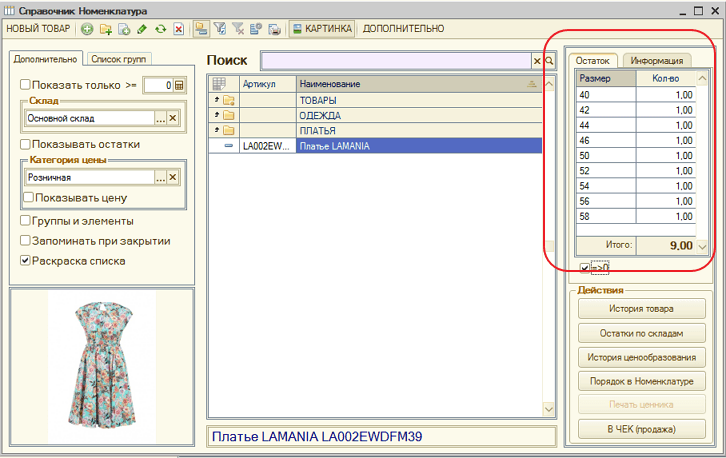
Task: Switch to the Список групп tab
Action: click(119, 59)
